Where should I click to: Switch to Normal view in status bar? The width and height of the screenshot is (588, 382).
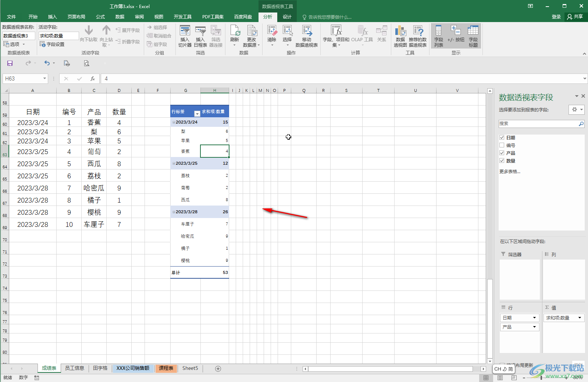coord(486,378)
